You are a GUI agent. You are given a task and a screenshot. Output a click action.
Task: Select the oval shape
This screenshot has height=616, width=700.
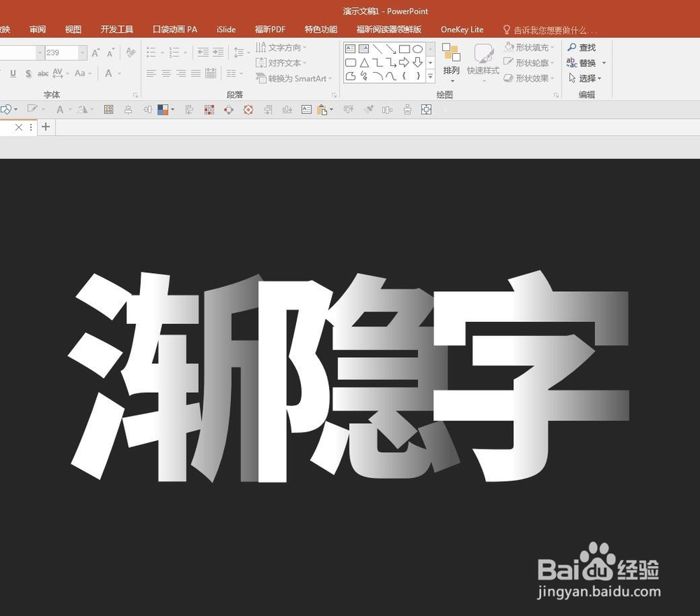(417, 49)
